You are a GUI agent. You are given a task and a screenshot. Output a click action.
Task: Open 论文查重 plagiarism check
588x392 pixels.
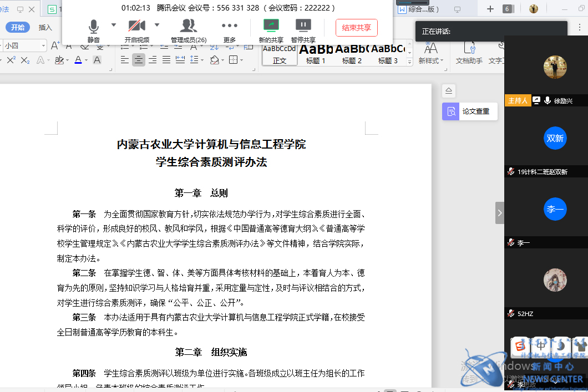click(469, 111)
